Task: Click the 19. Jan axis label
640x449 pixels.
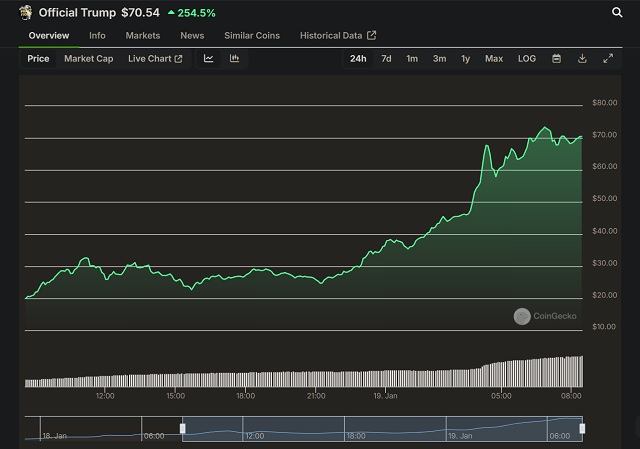Action: click(385, 396)
